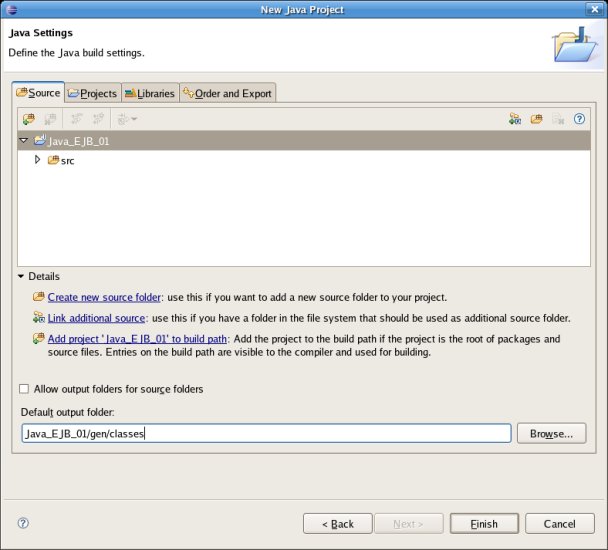608x550 pixels.
Task: Collapse the Details section
Action: (21, 276)
